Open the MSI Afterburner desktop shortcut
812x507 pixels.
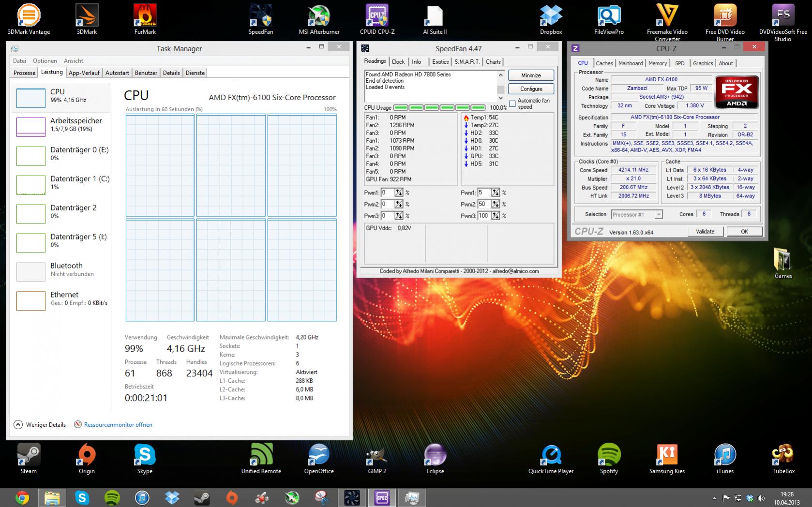(319, 19)
